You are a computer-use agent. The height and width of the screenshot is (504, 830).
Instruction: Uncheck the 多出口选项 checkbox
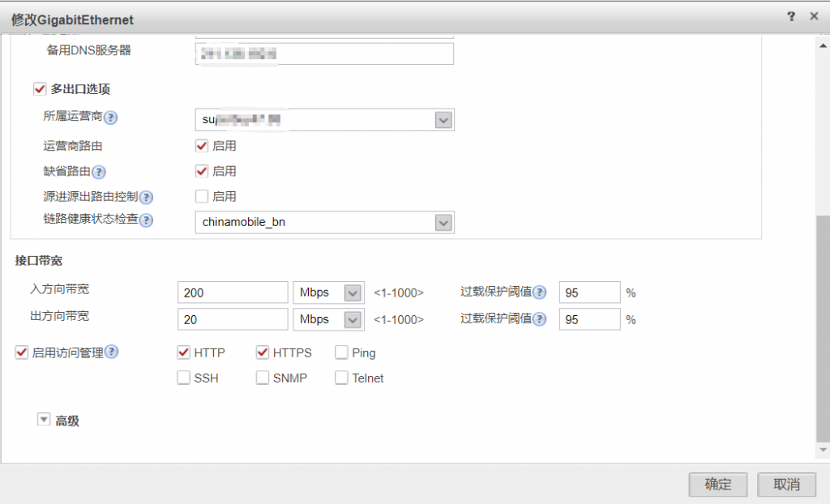(39, 89)
